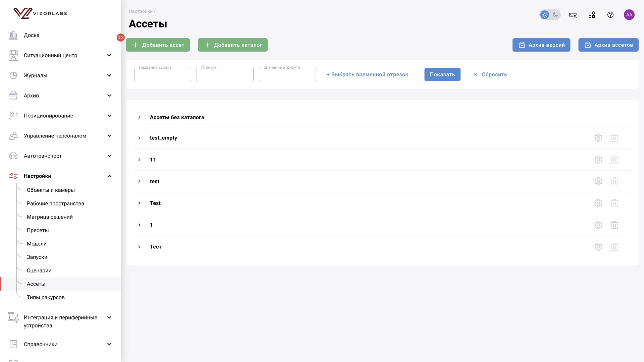
Task: Click Выбрать временной отрезок link
Action: (x=367, y=74)
